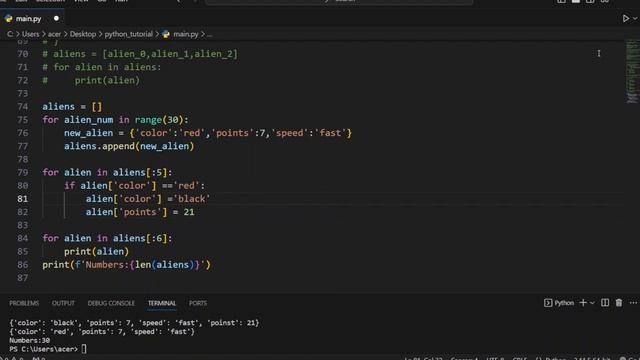This screenshot has width=640, height=360.
Task: Switch to the OUTPUT panel tab
Action: tap(63, 303)
